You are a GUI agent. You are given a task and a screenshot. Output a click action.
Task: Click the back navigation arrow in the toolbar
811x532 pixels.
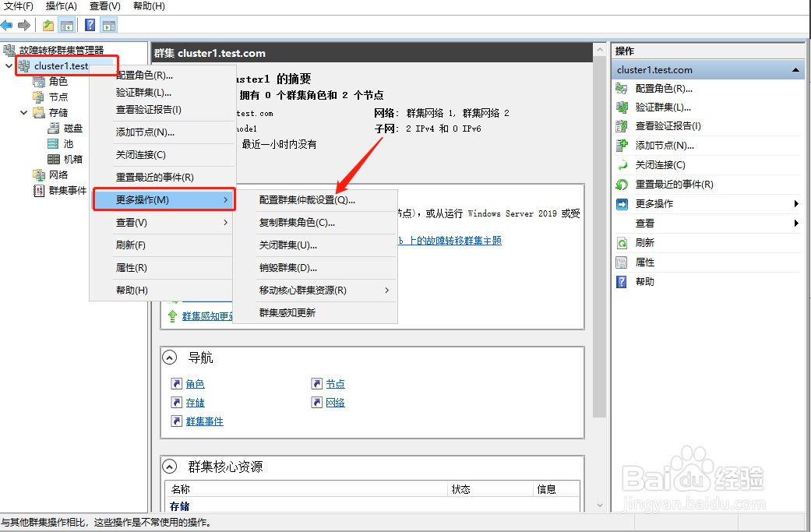pos(6,25)
